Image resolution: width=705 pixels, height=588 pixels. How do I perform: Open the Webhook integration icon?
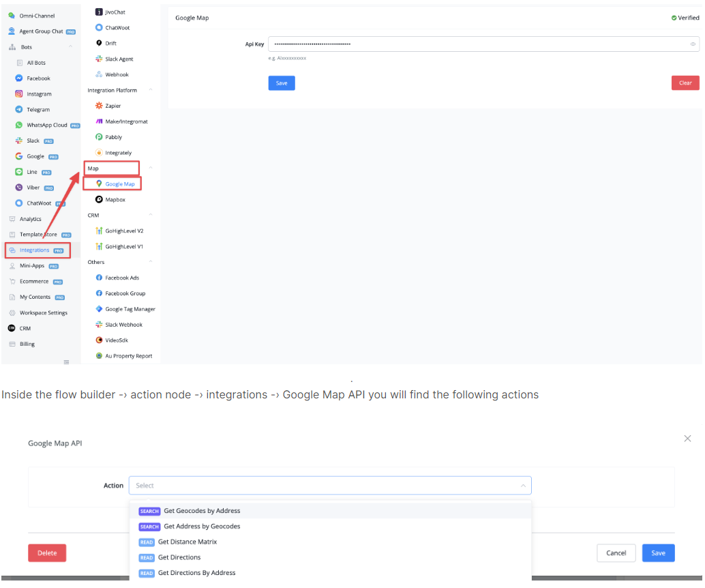click(99, 74)
